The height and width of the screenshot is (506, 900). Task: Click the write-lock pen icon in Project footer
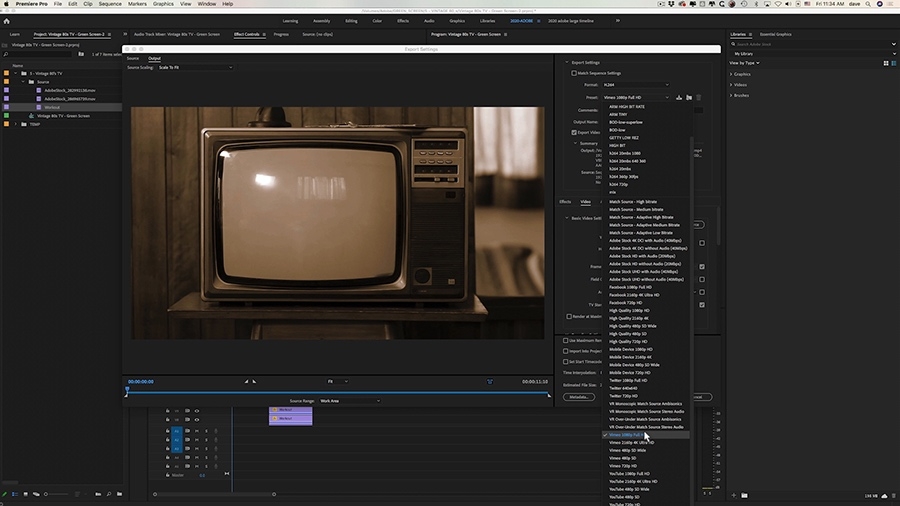[5, 494]
